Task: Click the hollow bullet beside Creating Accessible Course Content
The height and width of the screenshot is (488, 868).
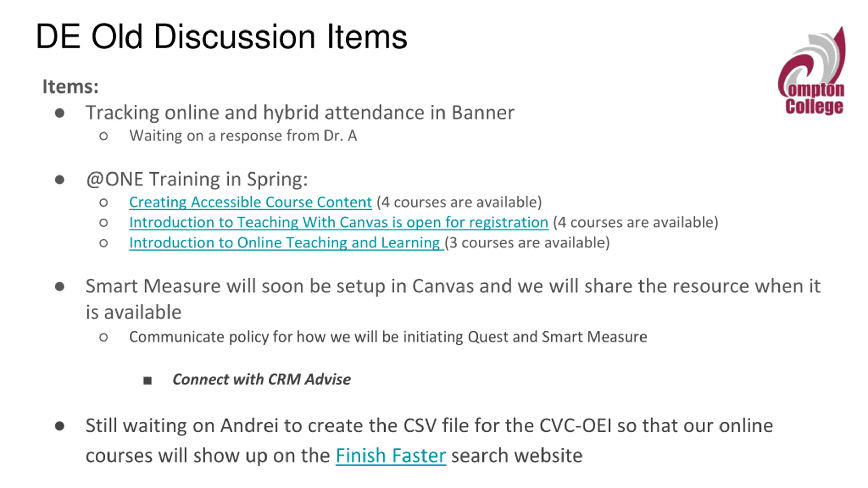Action: click(x=104, y=203)
